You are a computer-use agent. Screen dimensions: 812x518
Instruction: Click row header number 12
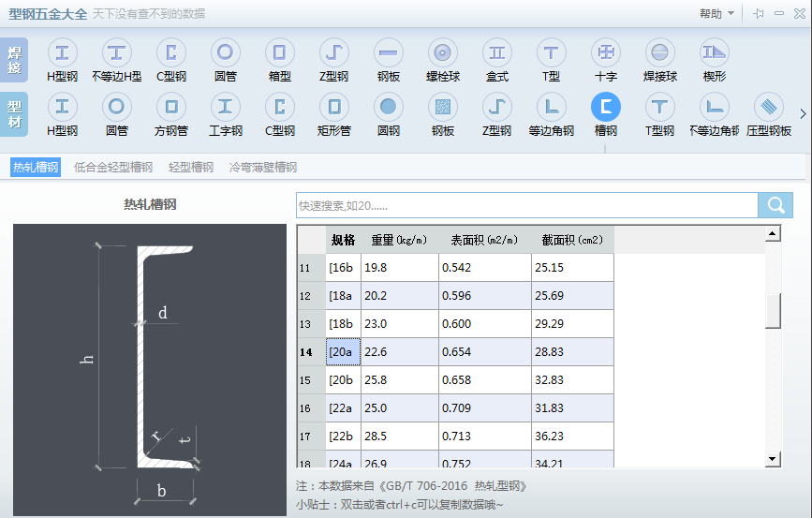pyautogui.click(x=311, y=296)
